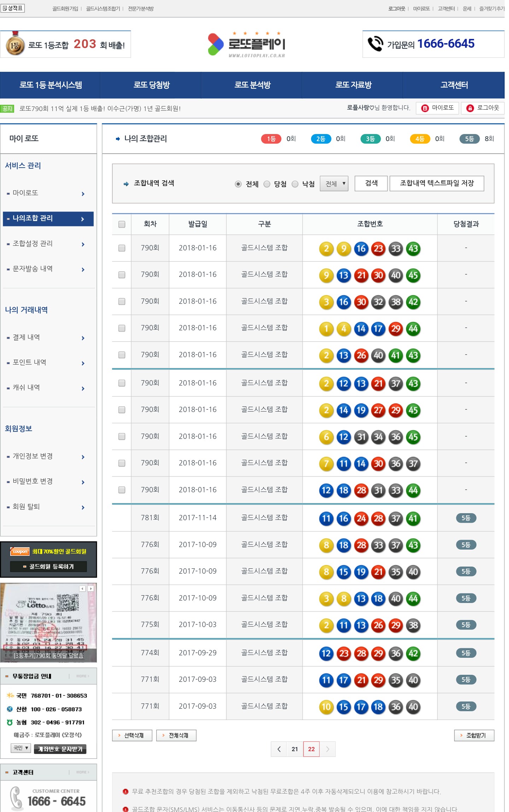Click next arrow on lottery ticket slideshow
Screen dimensions: 509x812
(x=91, y=588)
